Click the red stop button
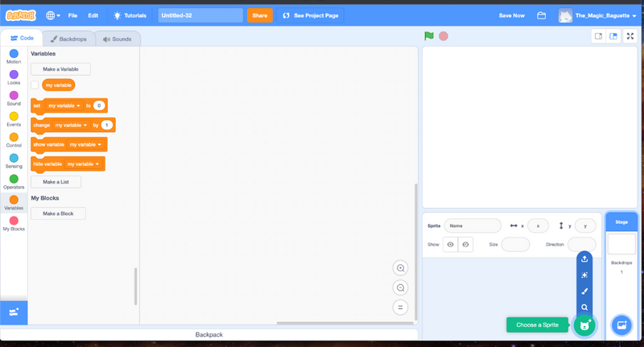Screen dimensions: 644x347 (x=444, y=36)
